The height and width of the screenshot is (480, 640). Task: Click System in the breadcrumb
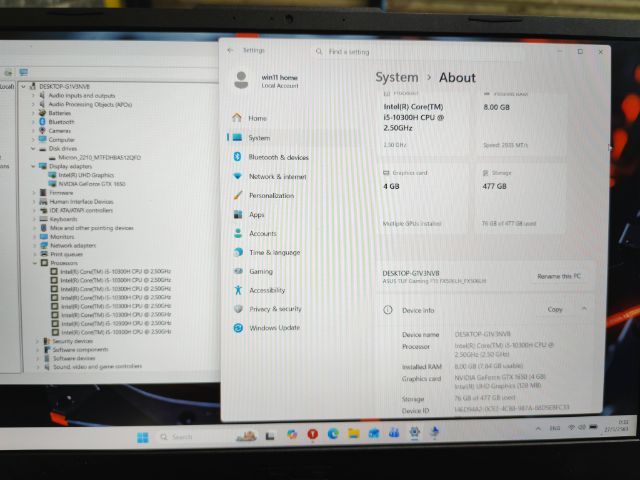click(397, 78)
